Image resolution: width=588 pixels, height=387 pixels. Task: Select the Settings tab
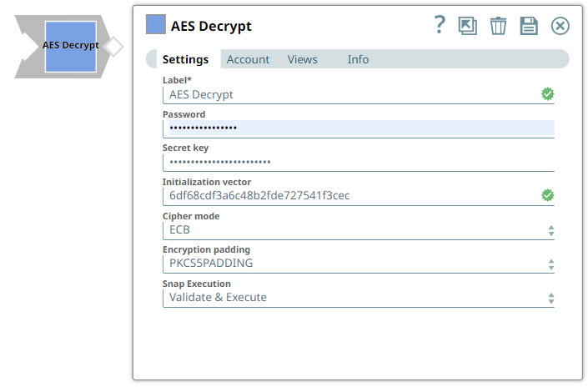coord(185,59)
